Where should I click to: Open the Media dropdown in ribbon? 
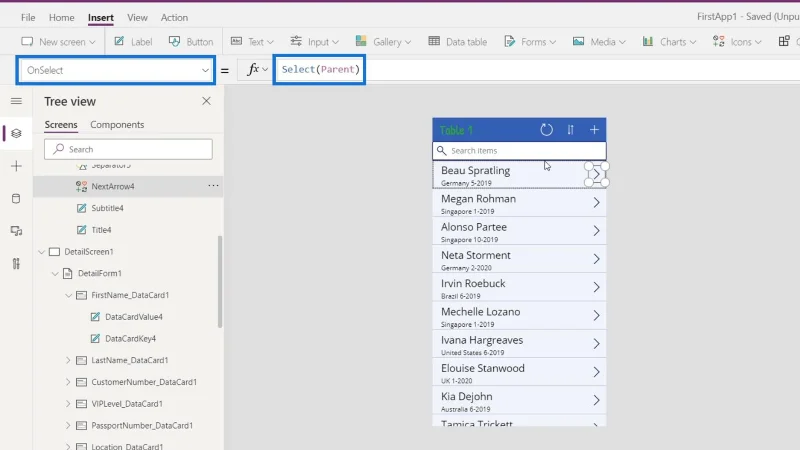[x=599, y=42]
